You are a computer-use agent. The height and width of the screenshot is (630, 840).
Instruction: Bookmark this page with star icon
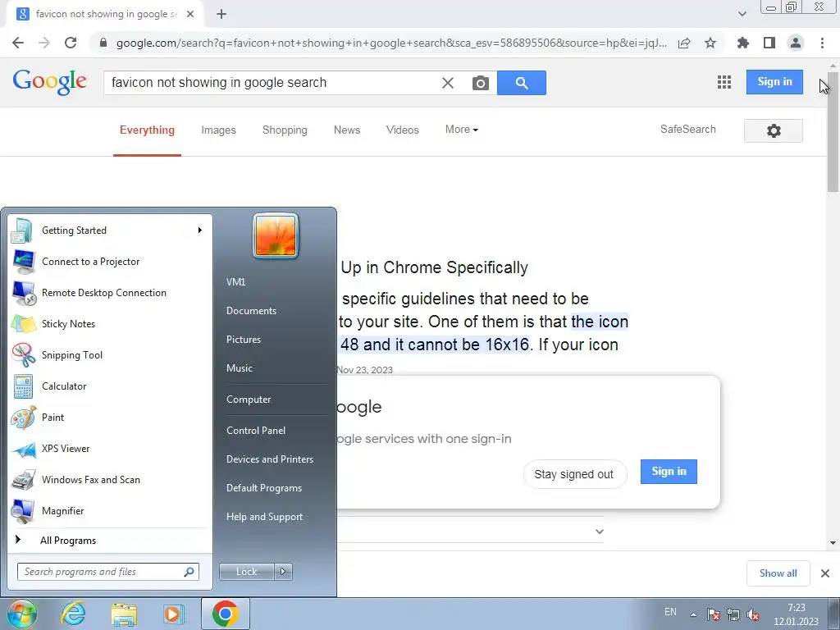pos(710,43)
